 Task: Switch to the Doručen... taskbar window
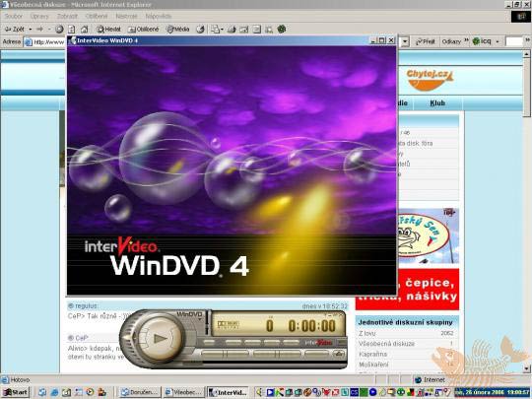point(140,392)
